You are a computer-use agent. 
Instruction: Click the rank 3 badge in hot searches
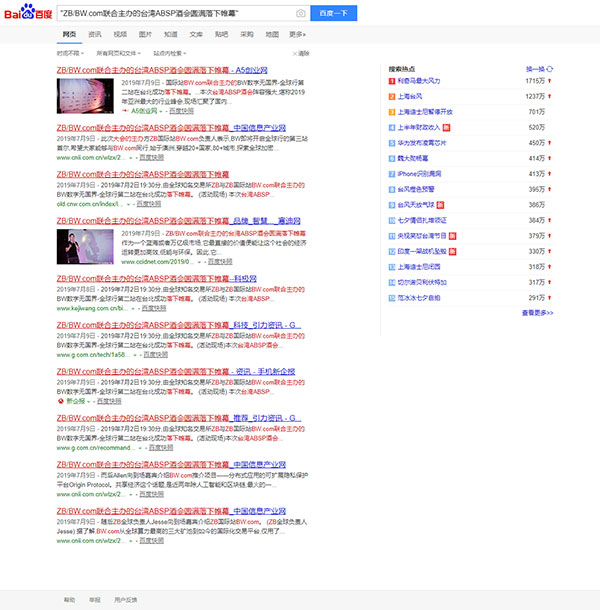(392, 112)
